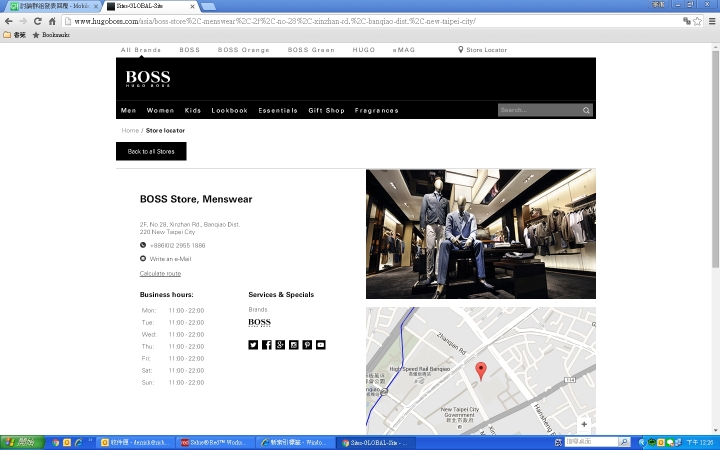Open the Women menu
The image size is (720, 450).
coord(160,110)
